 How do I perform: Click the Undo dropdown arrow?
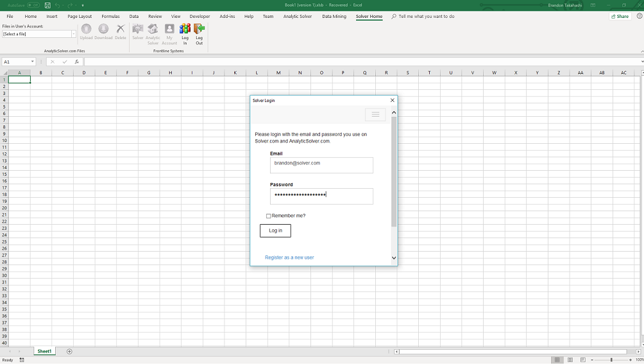tap(63, 5)
